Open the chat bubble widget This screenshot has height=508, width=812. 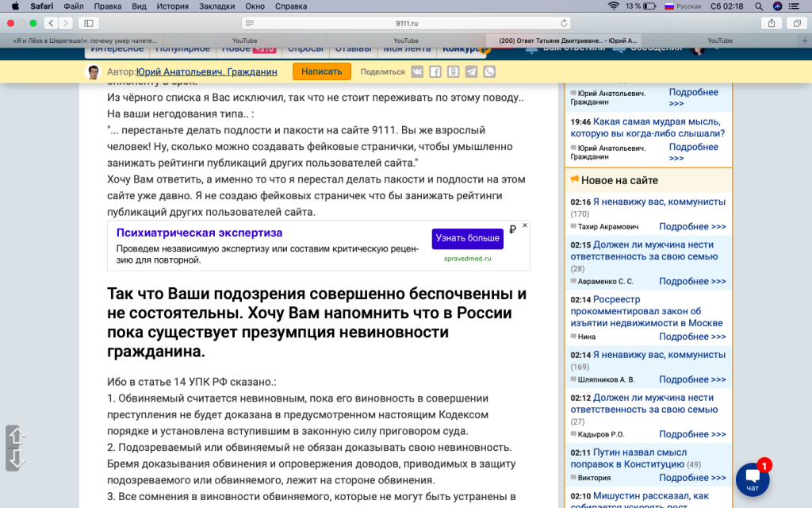(x=753, y=479)
